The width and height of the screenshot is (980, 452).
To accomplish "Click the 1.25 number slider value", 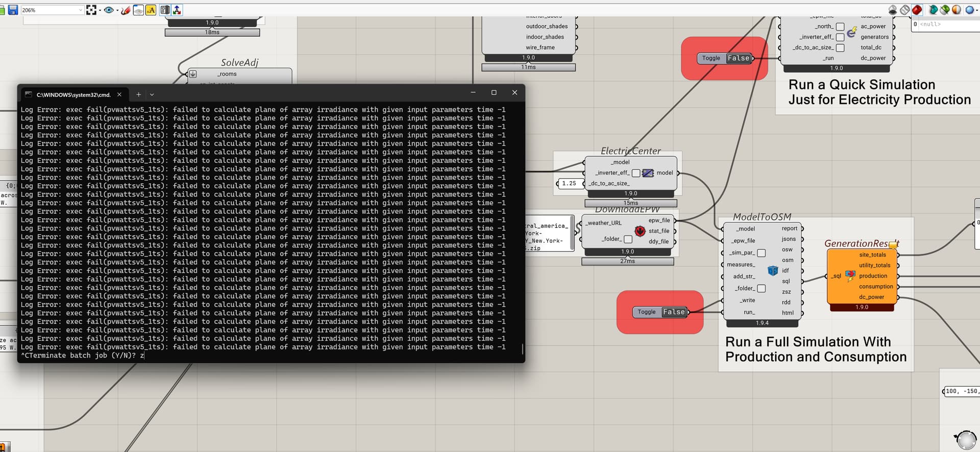I will (569, 183).
